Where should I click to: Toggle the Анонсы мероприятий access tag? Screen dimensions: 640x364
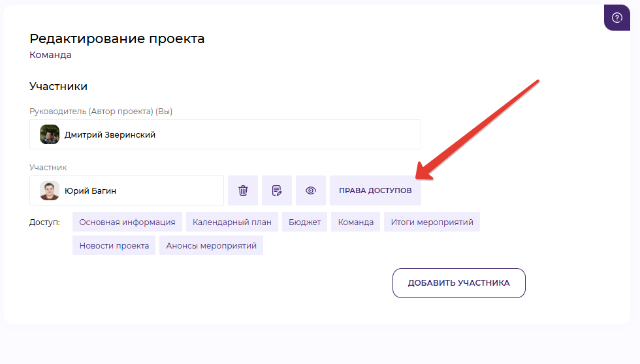[x=211, y=245]
